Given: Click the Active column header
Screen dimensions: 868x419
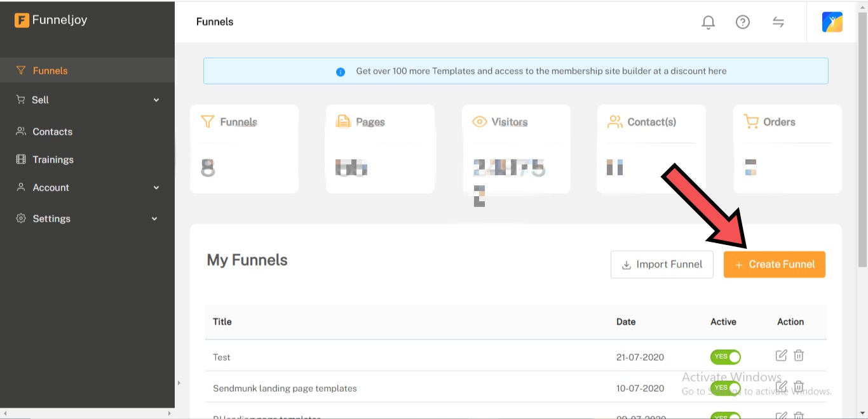Looking at the screenshot, I should coord(723,322).
